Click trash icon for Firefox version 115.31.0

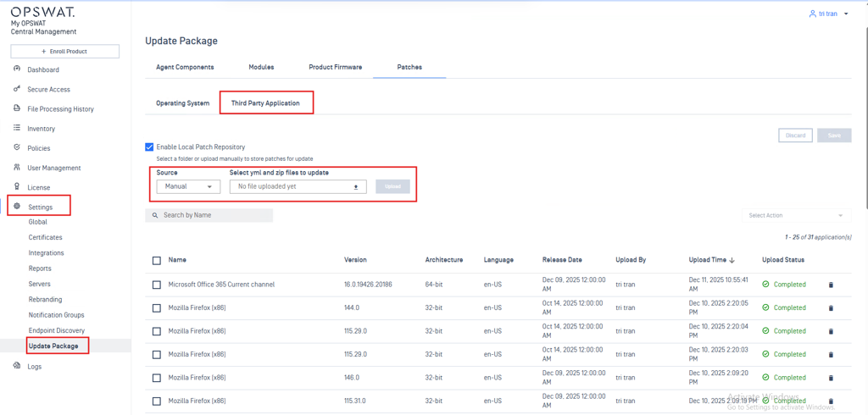coord(831,401)
